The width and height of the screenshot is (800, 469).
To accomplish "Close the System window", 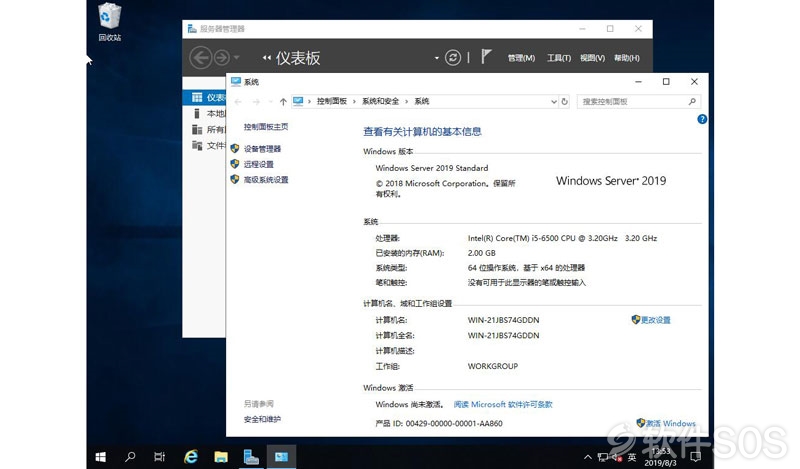I will [x=694, y=82].
